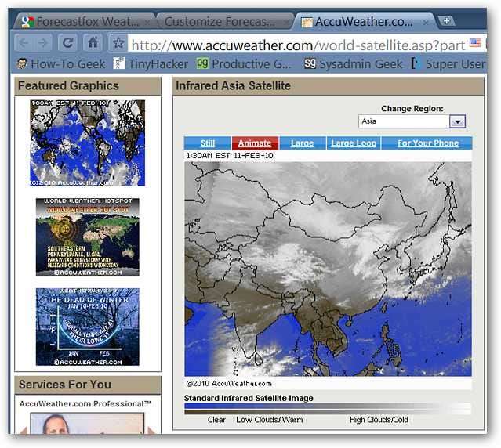Open the World Weather Hotspot thumbnail
The image size is (501, 448).
coord(87,237)
